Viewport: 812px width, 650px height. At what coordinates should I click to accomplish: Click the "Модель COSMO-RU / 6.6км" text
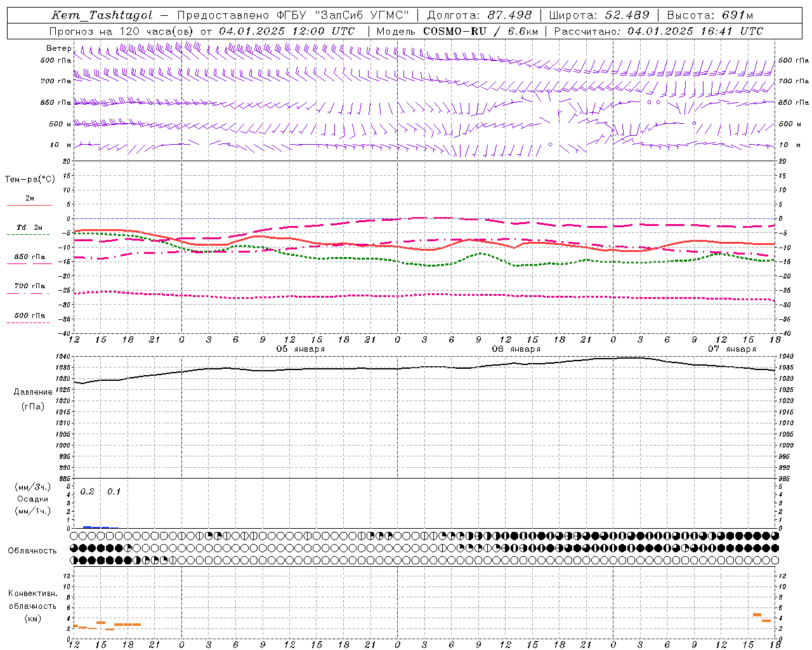click(457, 31)
